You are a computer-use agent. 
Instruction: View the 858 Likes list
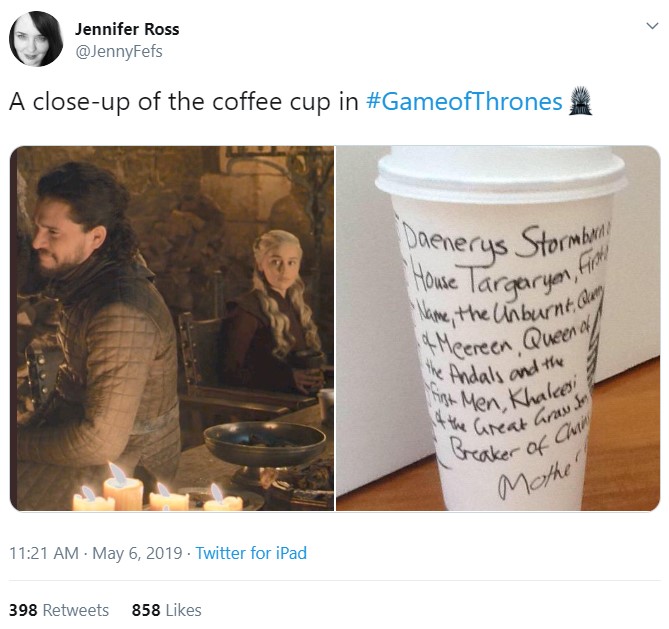166,609
